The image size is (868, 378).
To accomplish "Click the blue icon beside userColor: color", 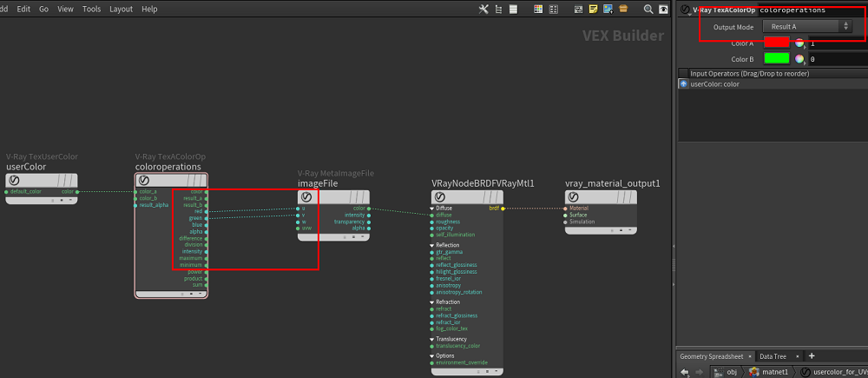I will (x=684, y=84).
